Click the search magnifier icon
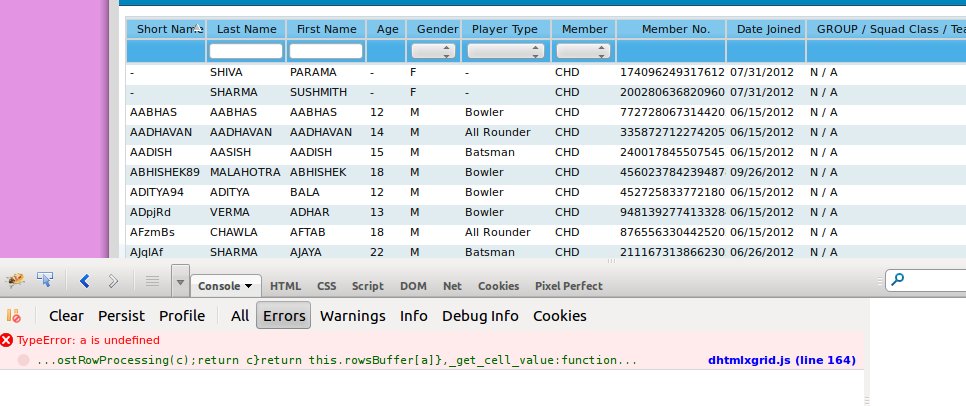The image size is (966, 406). pyautogui.click(x=898, y=280)
